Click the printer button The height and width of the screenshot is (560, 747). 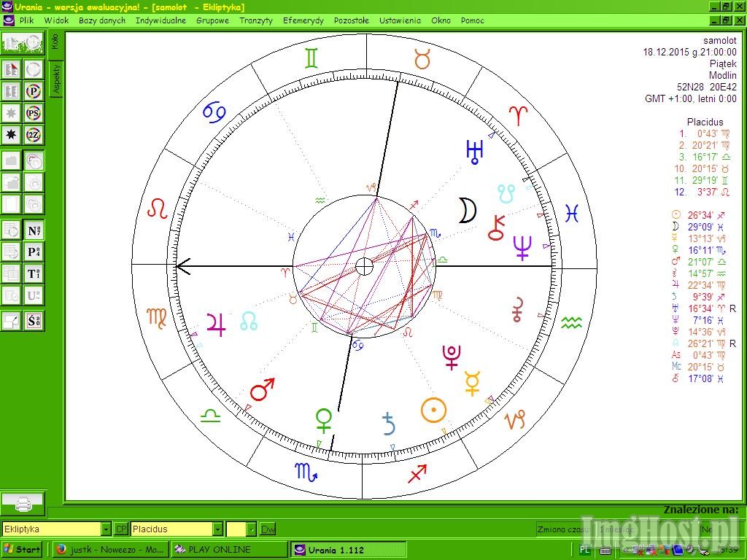(x=23, y=505)
